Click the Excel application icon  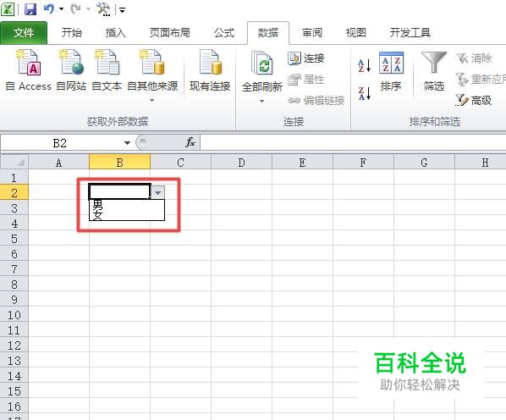click(x=7, y=9)
